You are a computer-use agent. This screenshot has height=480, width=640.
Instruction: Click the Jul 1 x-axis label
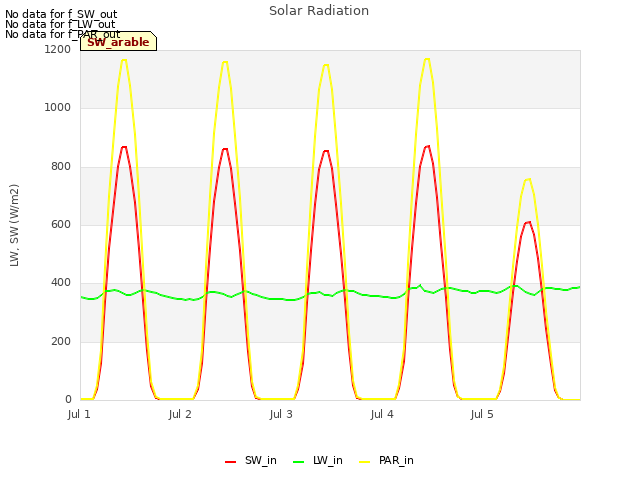click(79, 414)
